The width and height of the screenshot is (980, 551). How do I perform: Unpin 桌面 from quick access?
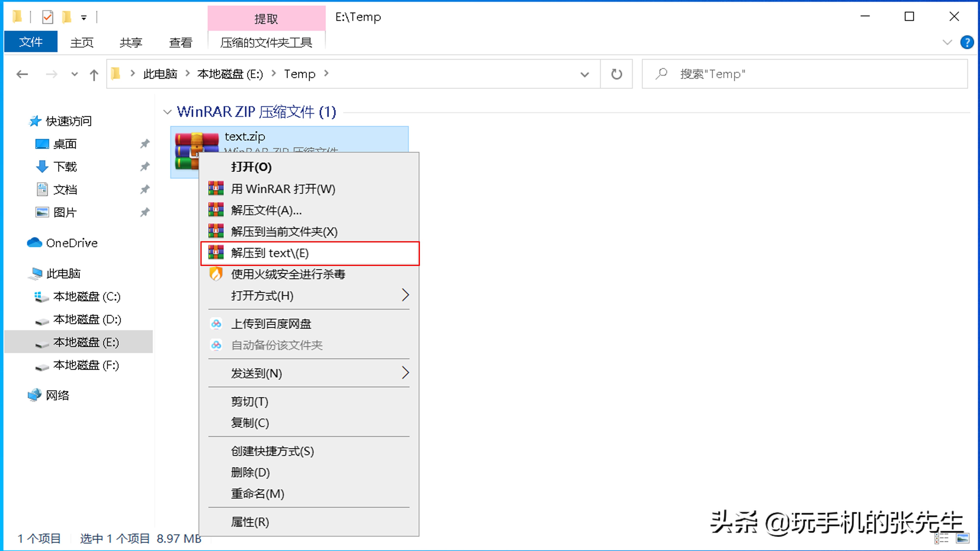pyautogui.click(x=145, y=144)
